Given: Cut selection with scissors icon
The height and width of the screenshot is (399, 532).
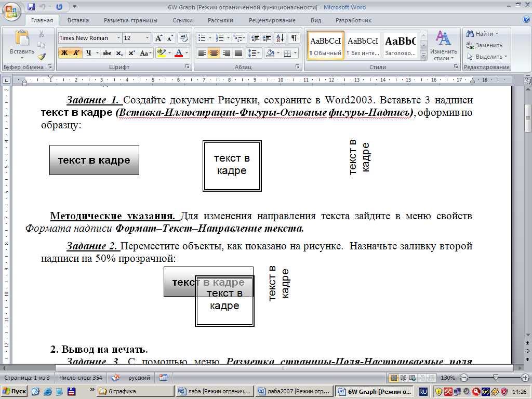Looking at the screenshot, I should coord(42,34).
